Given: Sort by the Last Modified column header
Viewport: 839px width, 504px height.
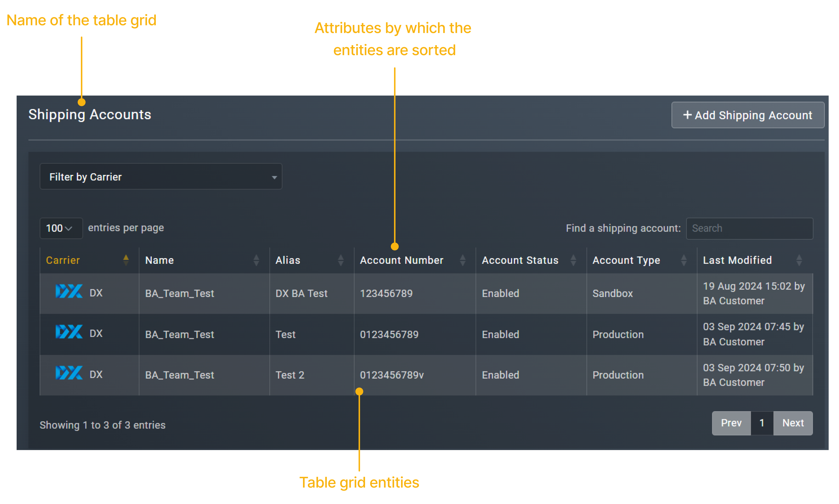Looking at the screenshot, I should pyautogui.click(x=755, y=260).
